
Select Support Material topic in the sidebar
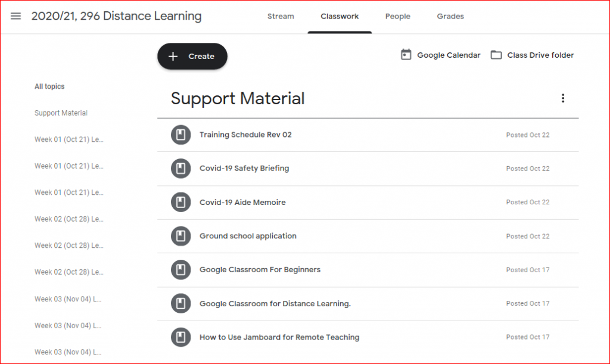(x=61, y=113)
